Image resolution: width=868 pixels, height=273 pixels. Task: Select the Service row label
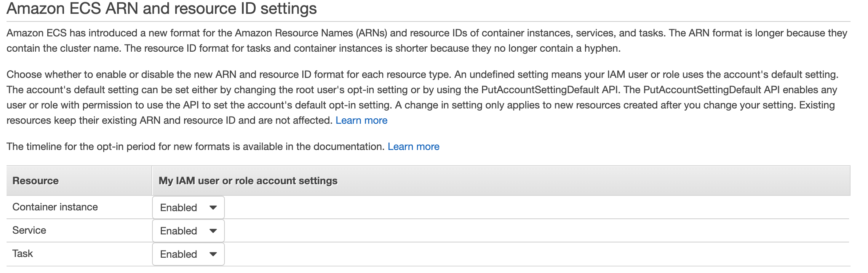[x=29, y=230]
